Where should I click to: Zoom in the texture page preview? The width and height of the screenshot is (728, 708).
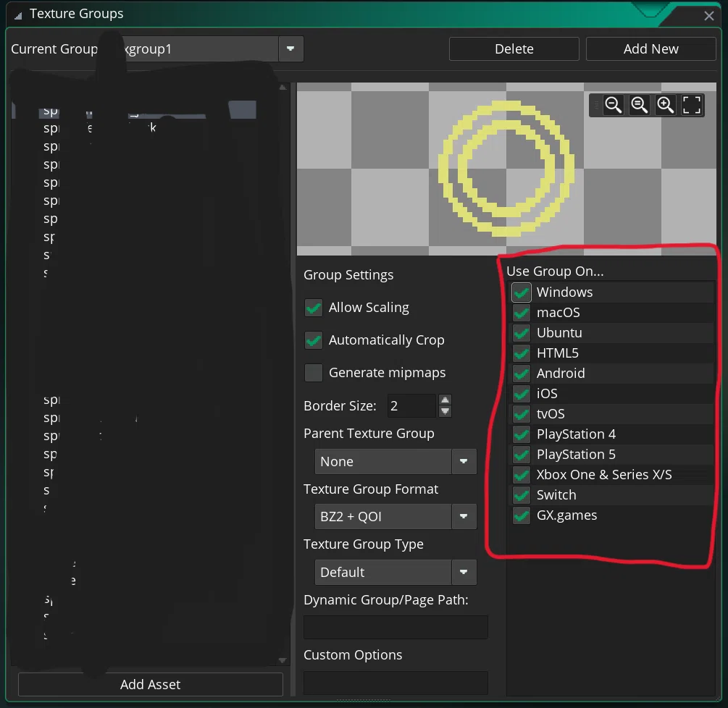coord(665,105)
